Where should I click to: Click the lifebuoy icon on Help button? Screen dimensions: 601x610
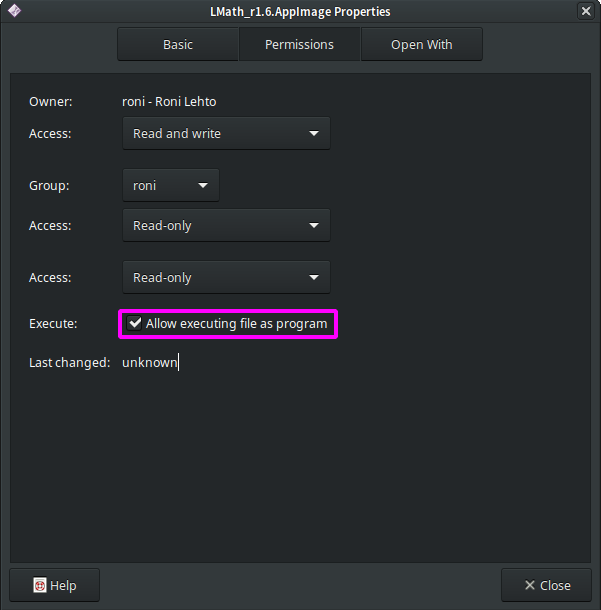(40, 585)
